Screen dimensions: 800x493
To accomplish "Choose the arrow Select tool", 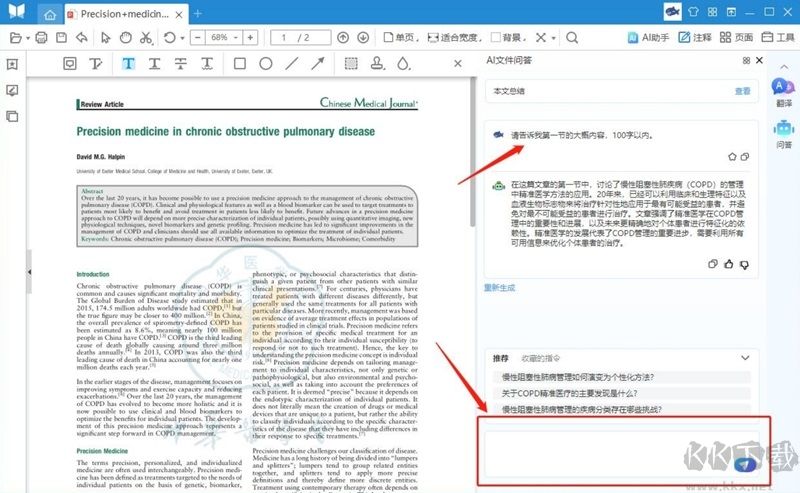I will pyautogui.click(x=105, y=37).
